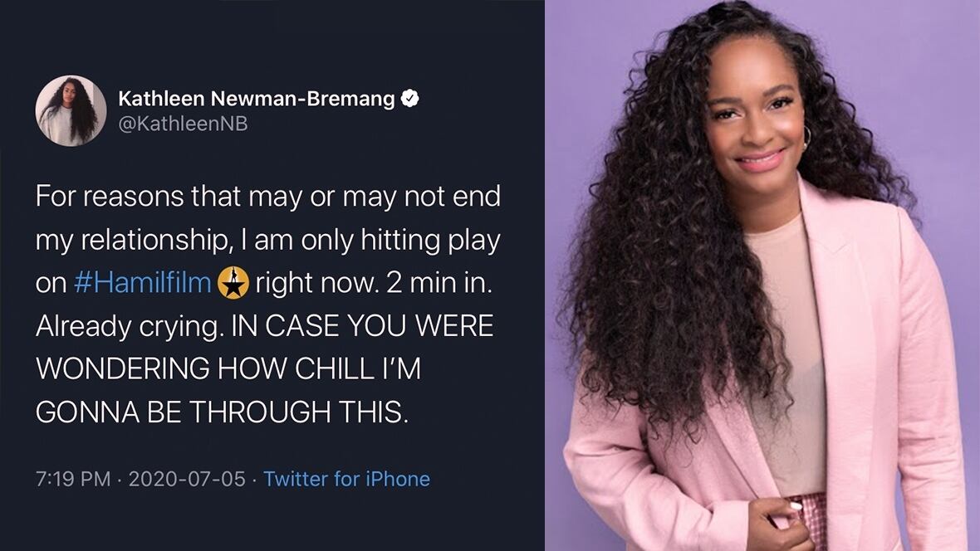Click the Kathleen Newman-Bremang display name

(257, 98)
